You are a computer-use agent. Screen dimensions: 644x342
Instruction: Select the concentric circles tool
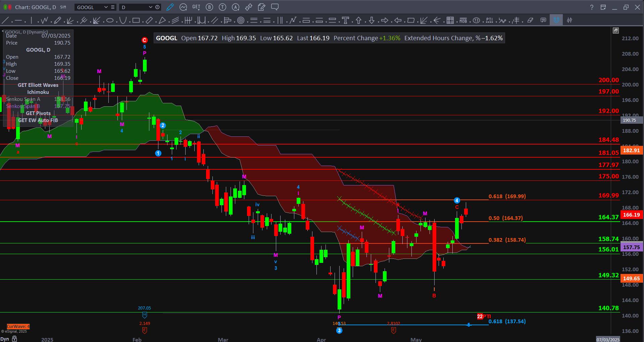241,20
